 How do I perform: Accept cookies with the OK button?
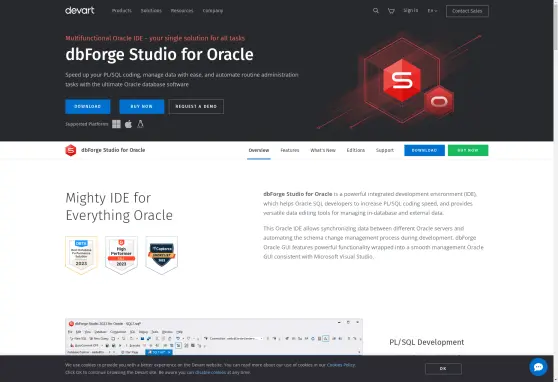[x=443, y=368]
